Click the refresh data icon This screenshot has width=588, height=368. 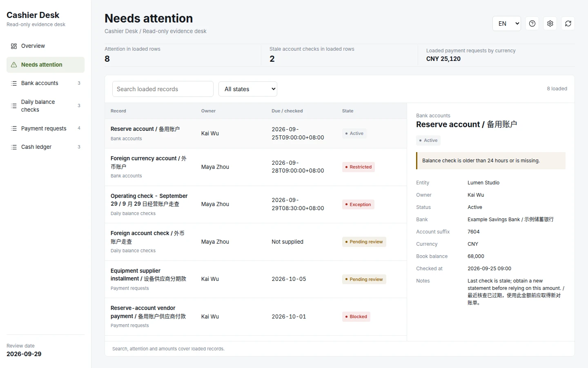[x=568, y=23]
